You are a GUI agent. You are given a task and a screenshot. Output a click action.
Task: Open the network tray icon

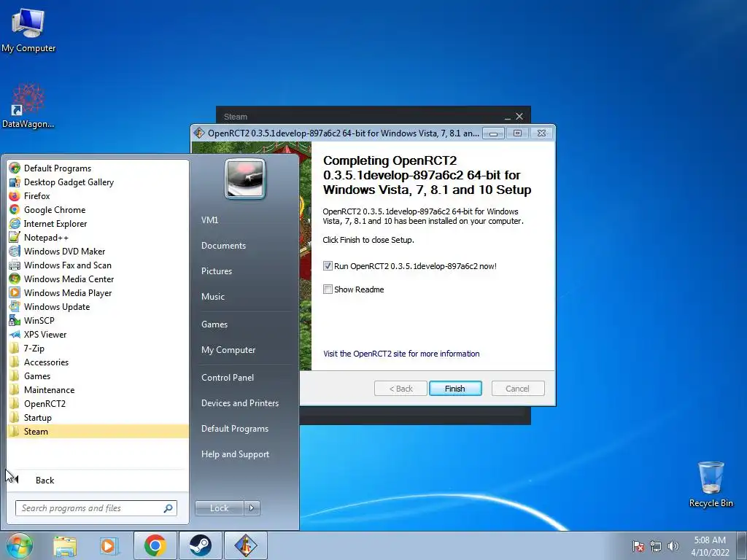[656, 546]
